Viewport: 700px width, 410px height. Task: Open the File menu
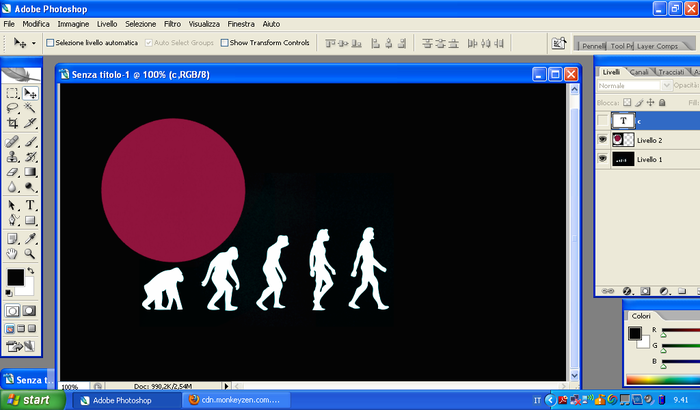click(9, 24)
